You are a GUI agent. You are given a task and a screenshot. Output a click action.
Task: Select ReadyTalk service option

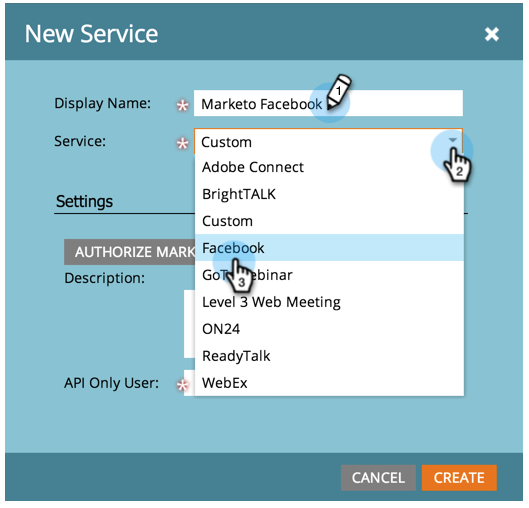point(329,356)
